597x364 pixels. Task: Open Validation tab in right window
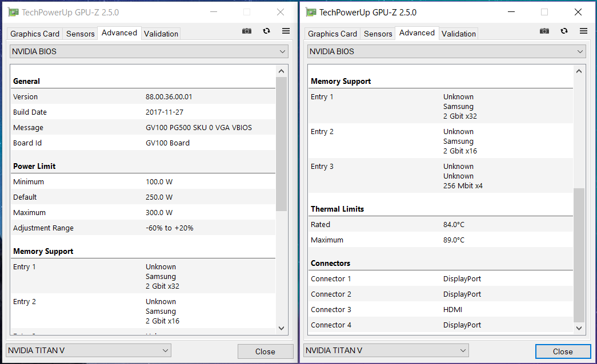pyautogui.click(x=459, y=34)
